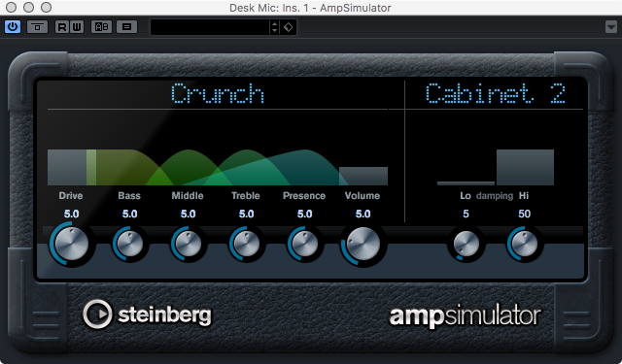Click the Treble knob
The height and width of the screenshot is (364, 622).
(x=246, y=244)
